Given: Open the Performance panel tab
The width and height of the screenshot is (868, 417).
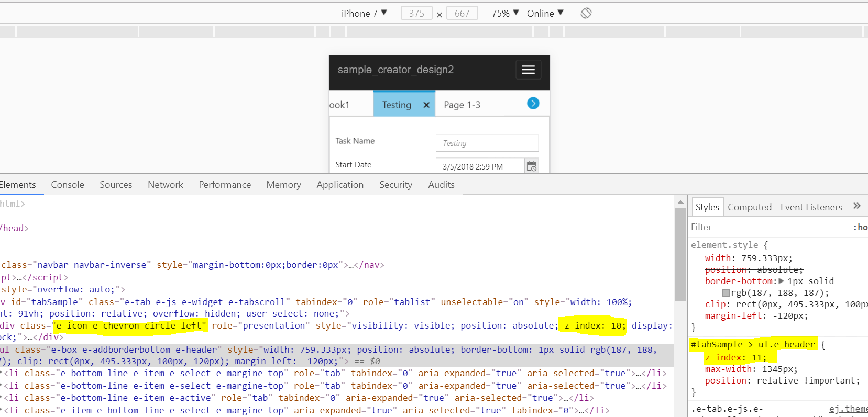Looking at the screenshot, I should click(x=225, y=185).
